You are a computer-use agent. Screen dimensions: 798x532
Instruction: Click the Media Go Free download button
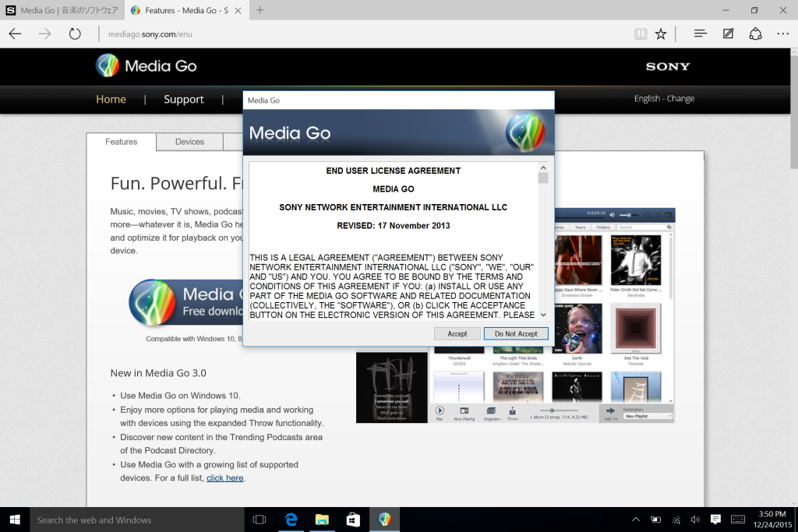[186, 302]
